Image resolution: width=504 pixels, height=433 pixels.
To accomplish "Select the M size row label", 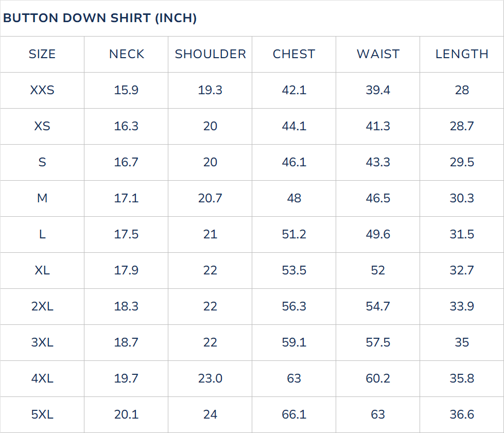I will pyautogui.click(x=42, y=198).
